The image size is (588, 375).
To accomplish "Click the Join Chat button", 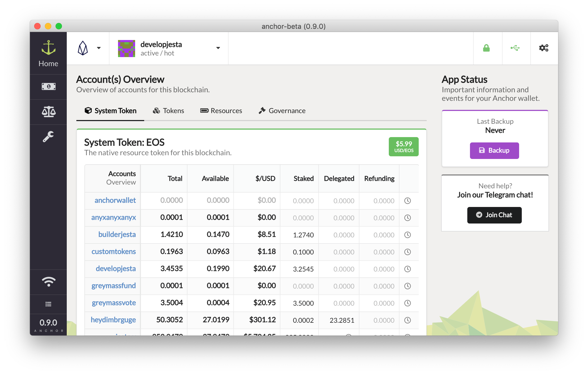I will [494, 215].
